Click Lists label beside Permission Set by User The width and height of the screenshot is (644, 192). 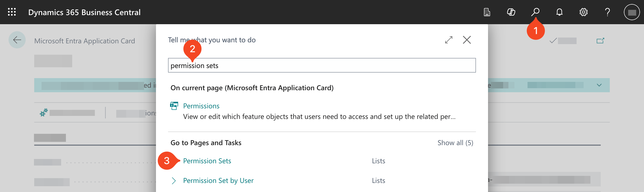coord(379,181)
